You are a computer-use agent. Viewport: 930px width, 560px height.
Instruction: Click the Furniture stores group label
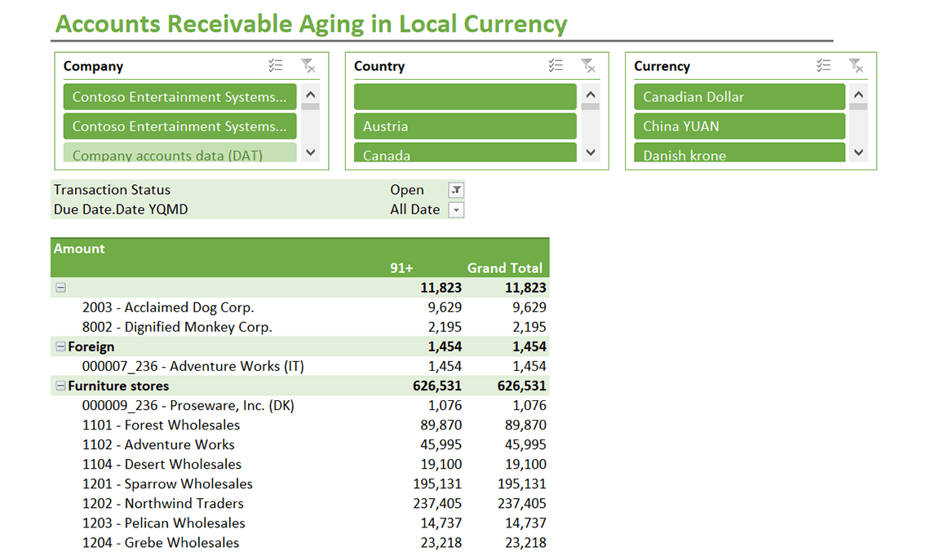(x=118, y=386)
